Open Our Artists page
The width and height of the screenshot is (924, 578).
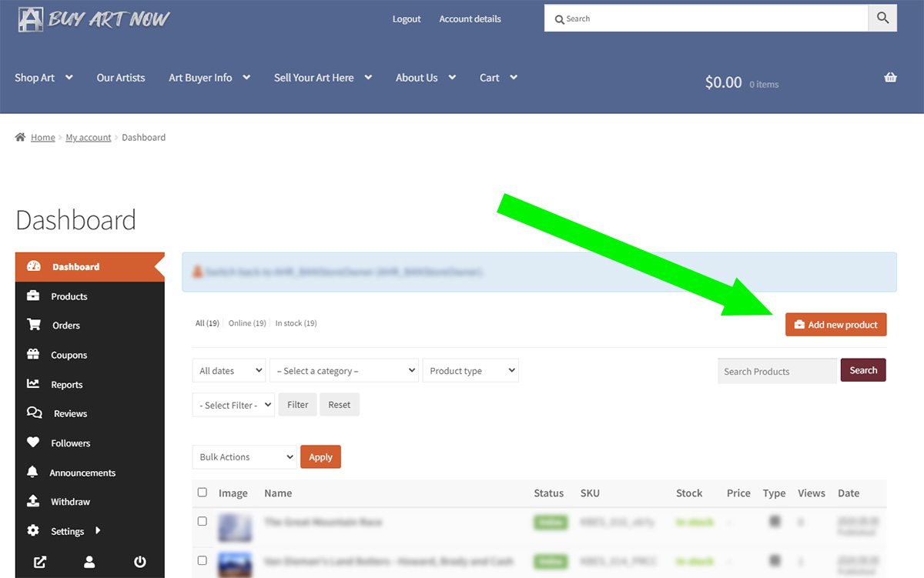click(121, 77)
